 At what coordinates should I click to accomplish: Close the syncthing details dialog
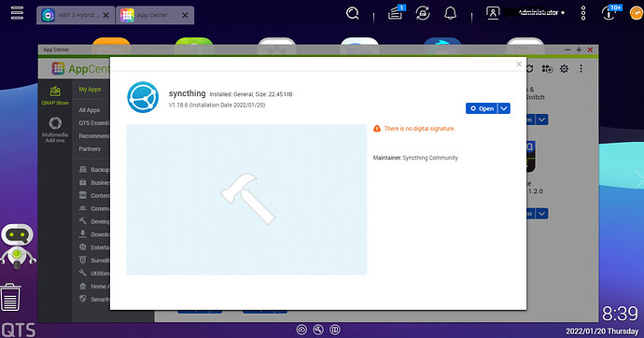pyautogui.click(x=519, y=64)
